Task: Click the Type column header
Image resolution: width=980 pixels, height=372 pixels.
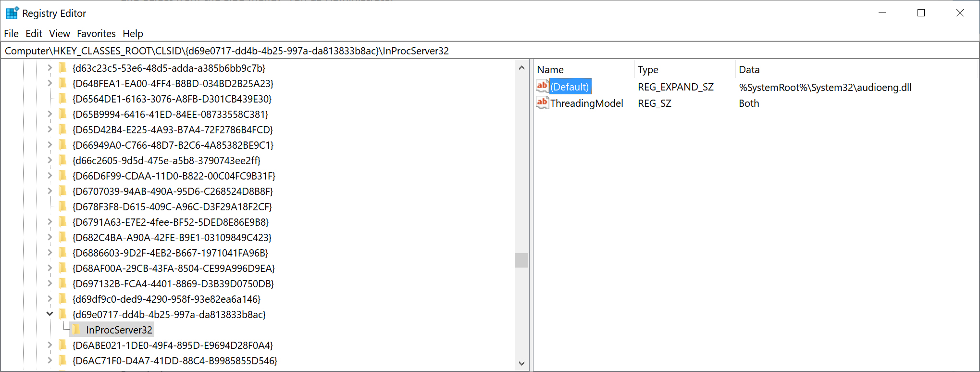Action: click(648, 70)
